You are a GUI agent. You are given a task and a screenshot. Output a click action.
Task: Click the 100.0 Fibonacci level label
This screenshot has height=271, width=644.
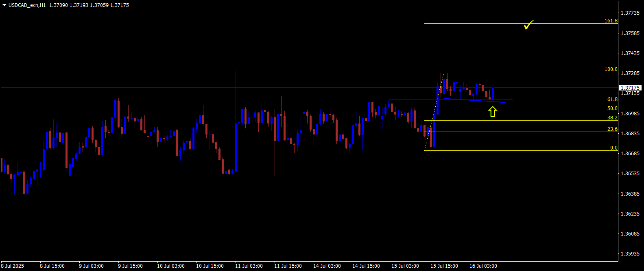click(611, 69)
